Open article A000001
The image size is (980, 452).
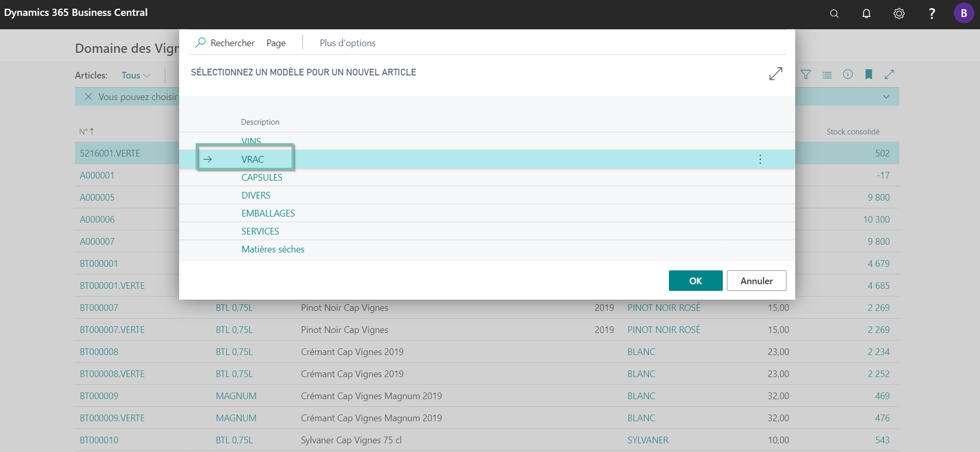[x=97, y=175]
